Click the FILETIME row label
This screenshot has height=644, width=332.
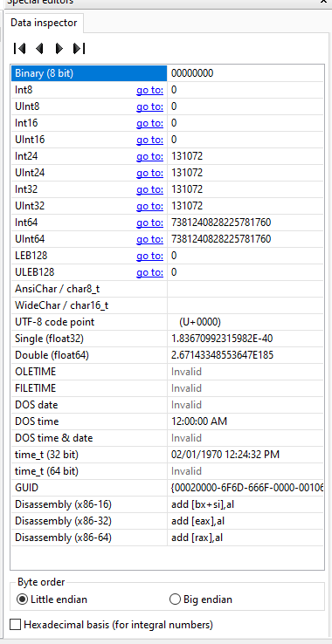(35, 388)
